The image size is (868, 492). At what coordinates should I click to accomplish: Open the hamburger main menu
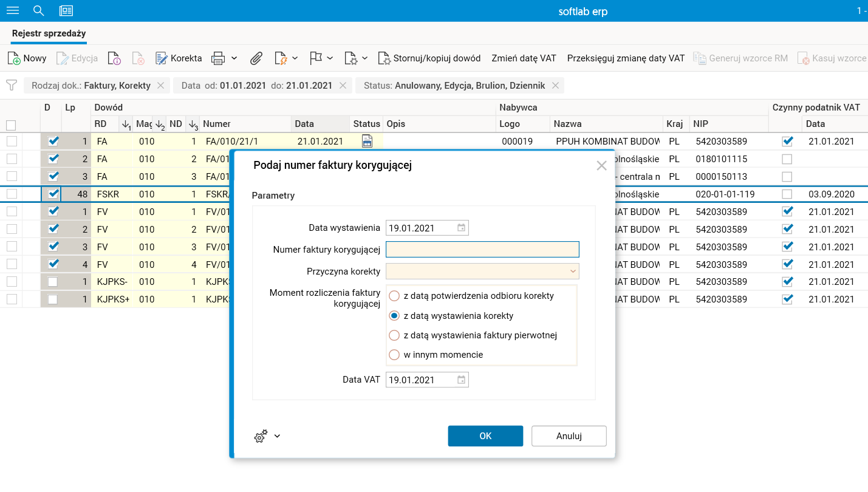pyautogui.click(x=12, y=11)
